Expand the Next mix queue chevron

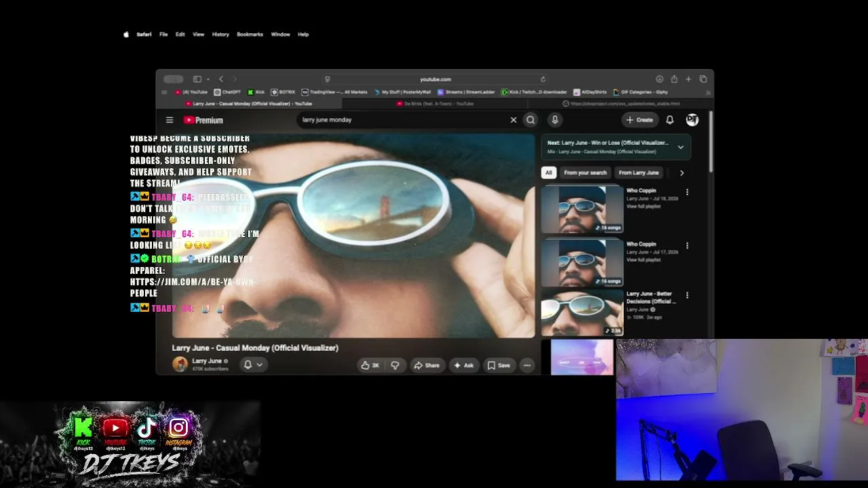coord(681,147)
